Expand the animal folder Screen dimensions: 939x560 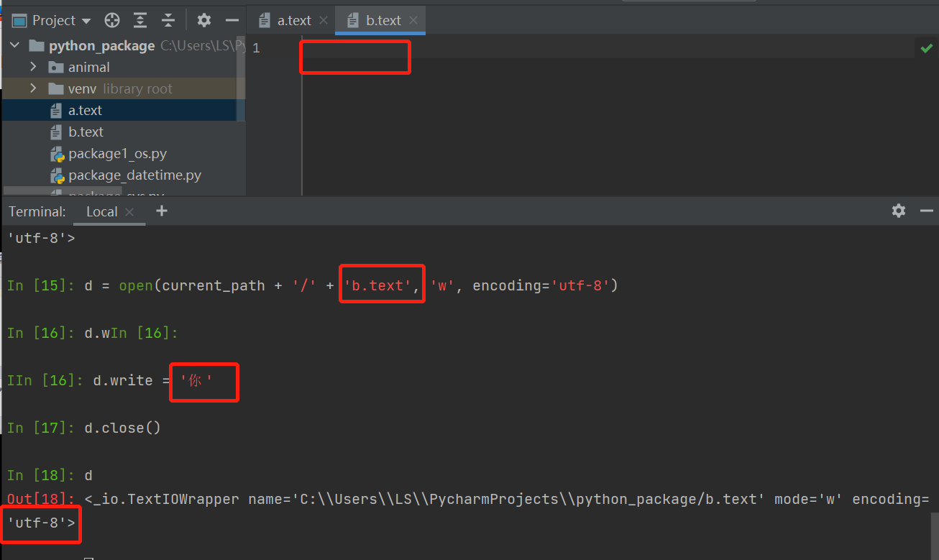pyautogui.click(x=33, y=67)
